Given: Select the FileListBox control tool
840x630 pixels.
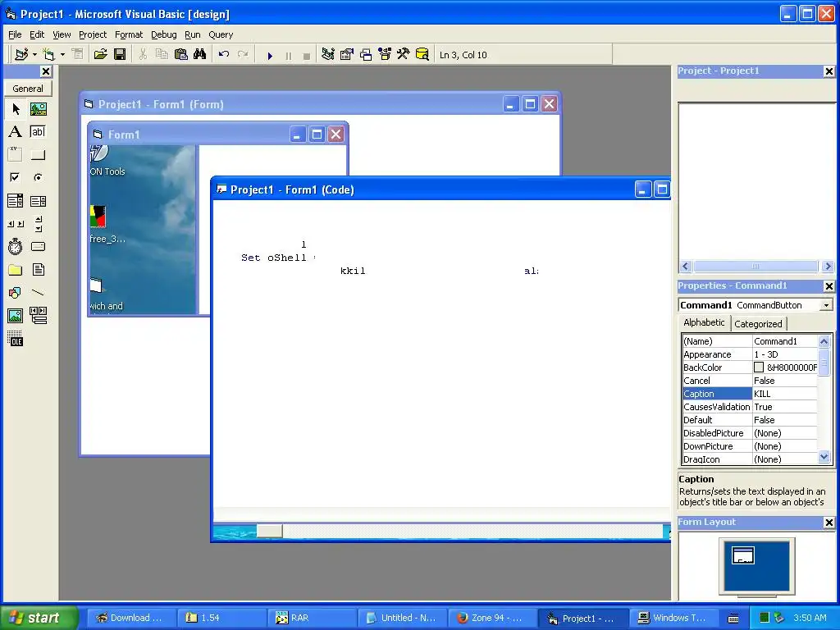Looking at the screenshot, I should [38, 269].
